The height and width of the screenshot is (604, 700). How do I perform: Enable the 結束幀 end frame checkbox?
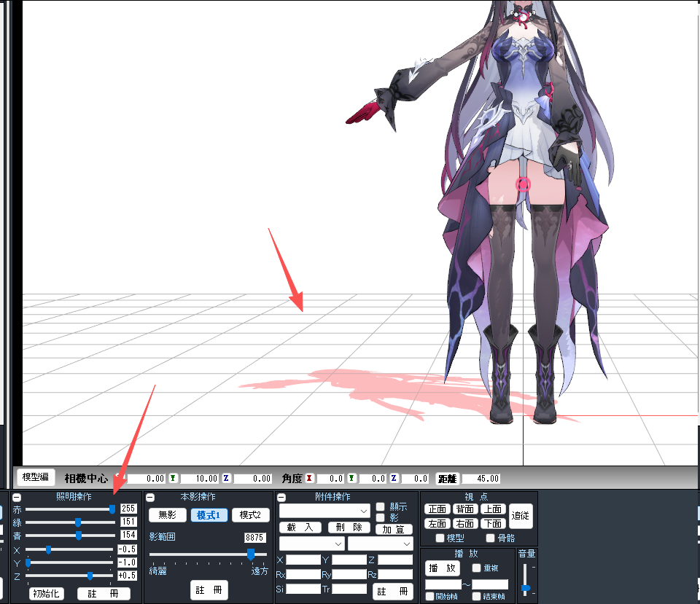tap(476, 597)
